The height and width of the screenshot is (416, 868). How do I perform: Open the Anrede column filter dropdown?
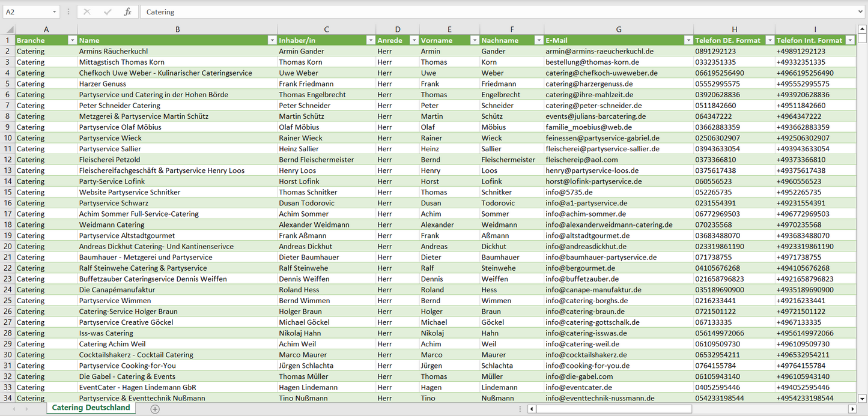tap(414, 40)
